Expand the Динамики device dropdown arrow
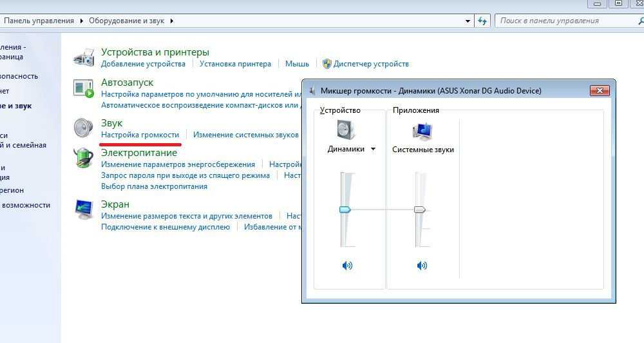 click(373, 150)
